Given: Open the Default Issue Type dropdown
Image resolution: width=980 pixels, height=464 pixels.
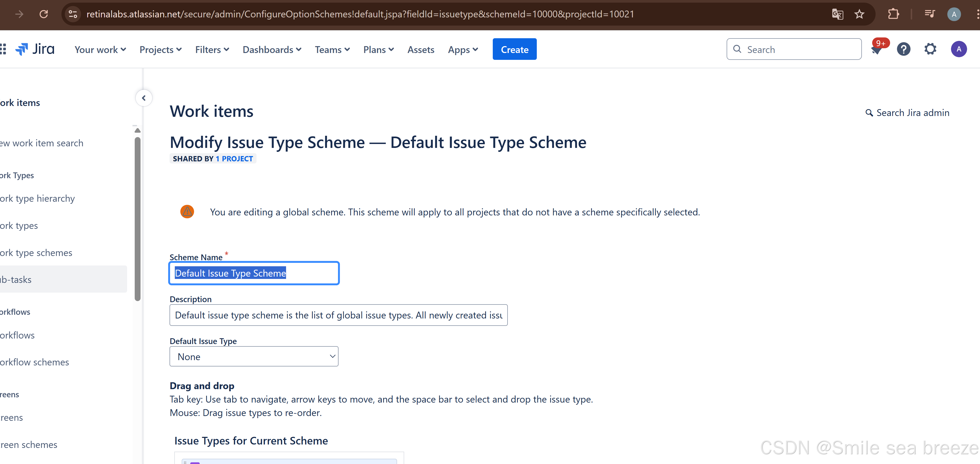Looking at the screenshot, I should pyautogui.click(x=253, y=356).
